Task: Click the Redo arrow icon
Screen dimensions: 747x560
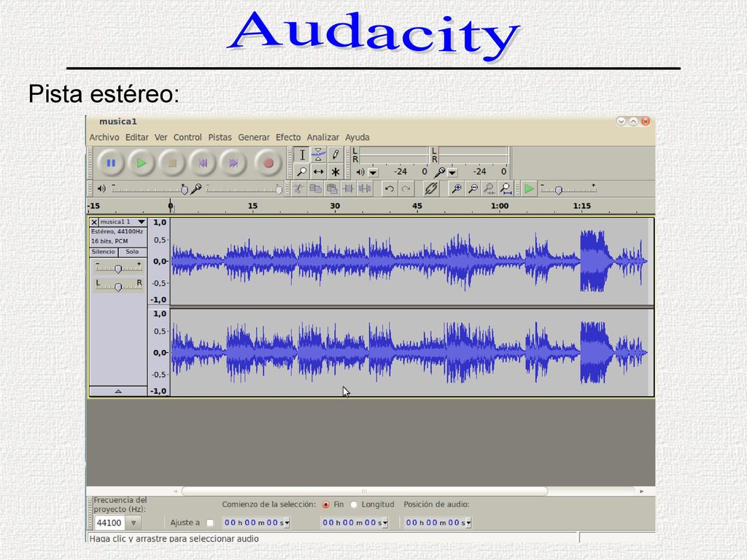Action: coord(406,189)
